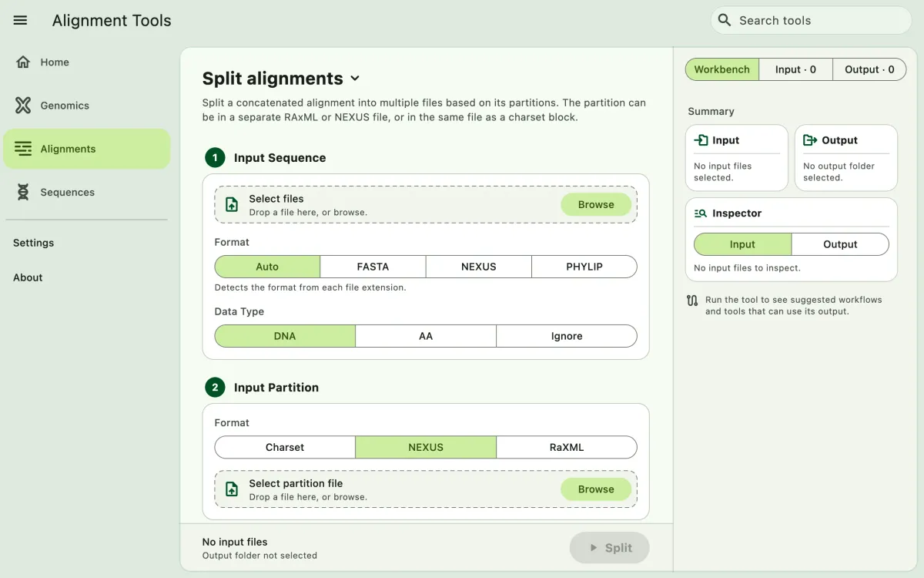Open the Input · 0 tab
Viewport: 924px width, 578px height.
pyautogui.click(x=795, y=69)
